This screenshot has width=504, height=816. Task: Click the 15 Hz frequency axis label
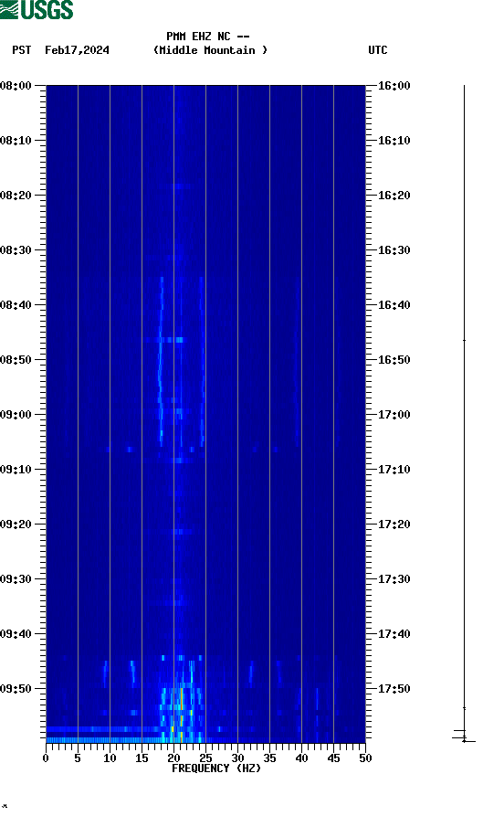142,758
